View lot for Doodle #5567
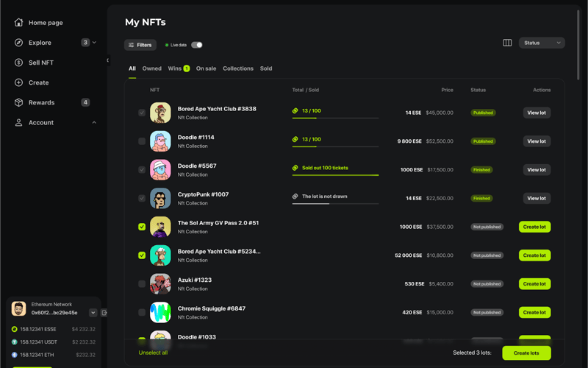Viewport: 588px width, 368px height. coord(537,170)
